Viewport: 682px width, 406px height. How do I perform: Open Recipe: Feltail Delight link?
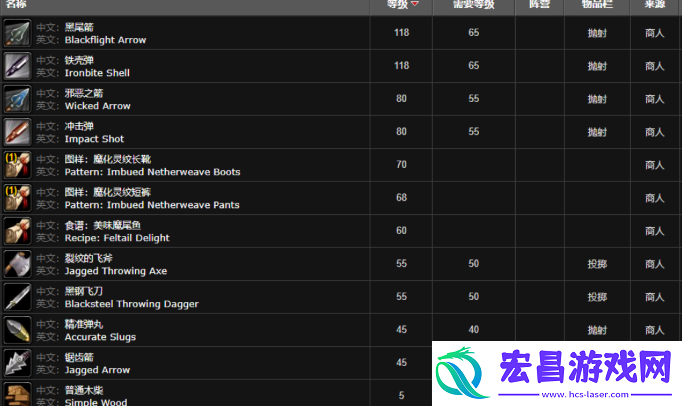117,238
